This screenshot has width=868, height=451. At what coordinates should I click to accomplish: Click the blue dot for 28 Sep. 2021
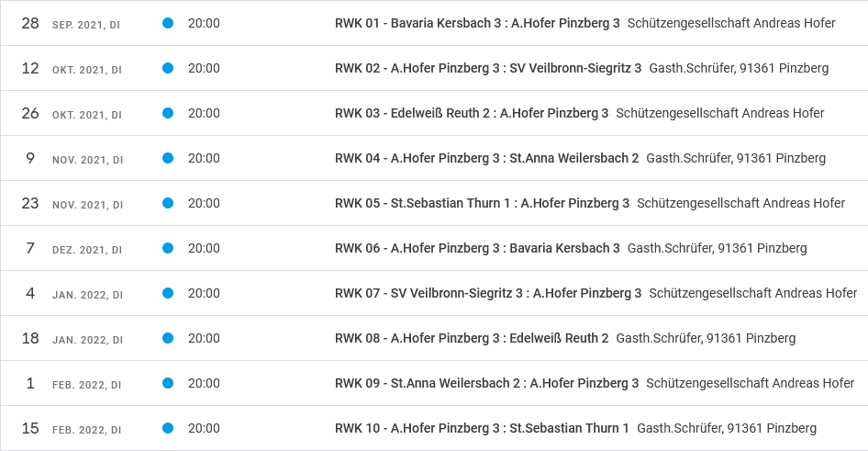pyautogui.click(x=168, y=23)
